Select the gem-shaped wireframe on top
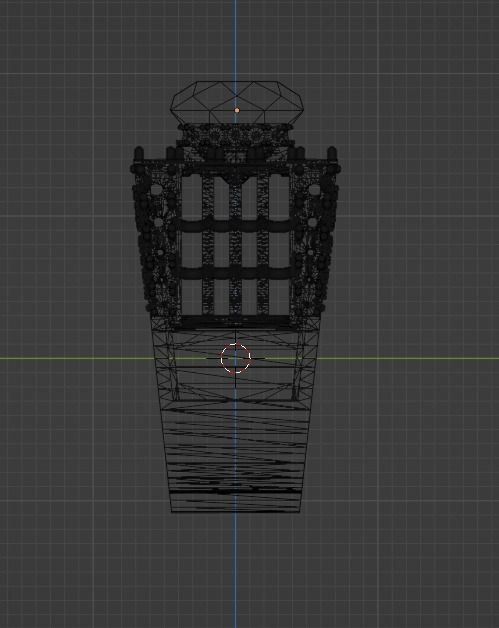Viewport: 499px width, 628px height. pos(237,103)
